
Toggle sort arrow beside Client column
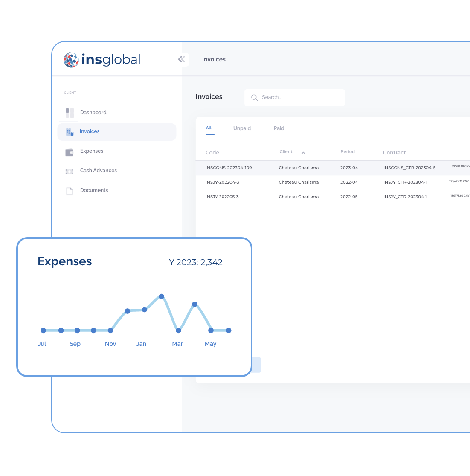click(303, 153)
